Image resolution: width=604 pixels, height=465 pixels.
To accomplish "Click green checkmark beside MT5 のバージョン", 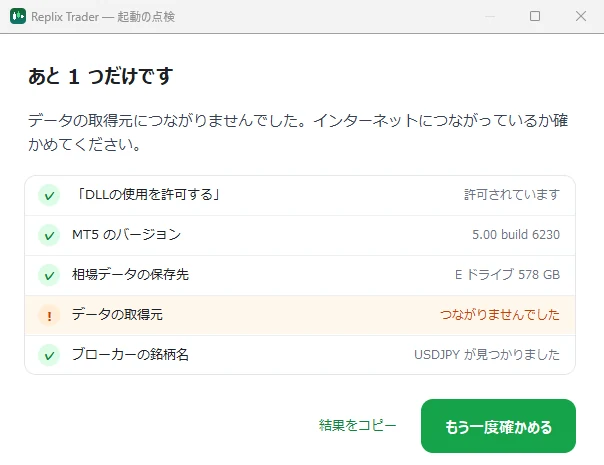I will pos(49,235).
